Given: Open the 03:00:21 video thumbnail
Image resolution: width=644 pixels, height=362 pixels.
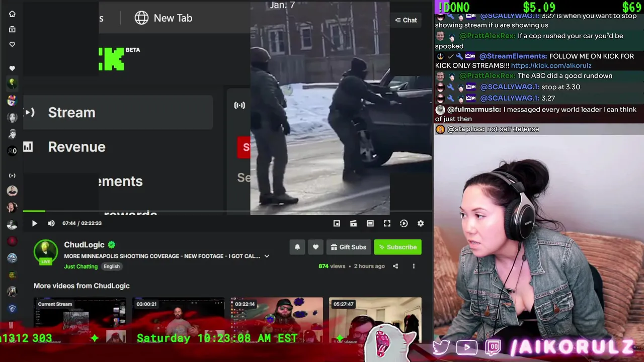Looking at the screenshot, I should point(178,320).
